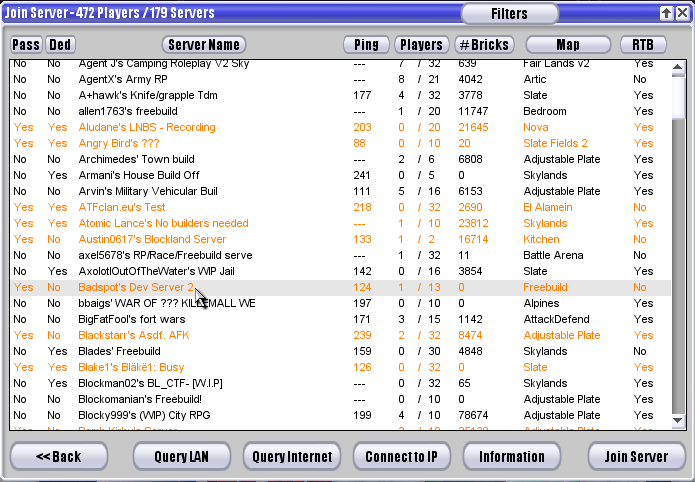Open the Filters panel
695x482 pixels.
click(x=510, y=14)
